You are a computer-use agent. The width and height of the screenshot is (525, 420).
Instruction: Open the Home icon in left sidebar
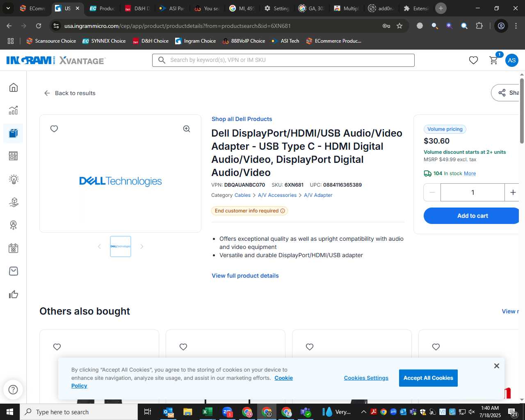click(x=14, y=87)
